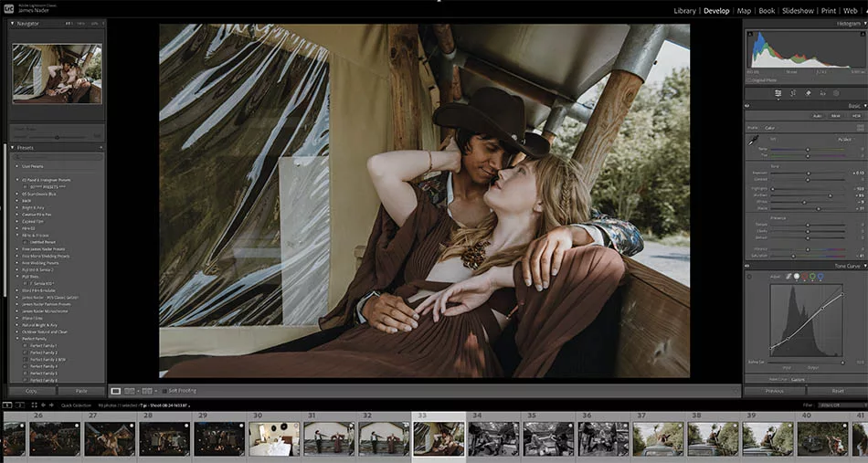This screenshot has height=463, width=868.
Task: Toggle the histogram highlight clipping indicator
Action: [862, 35]
